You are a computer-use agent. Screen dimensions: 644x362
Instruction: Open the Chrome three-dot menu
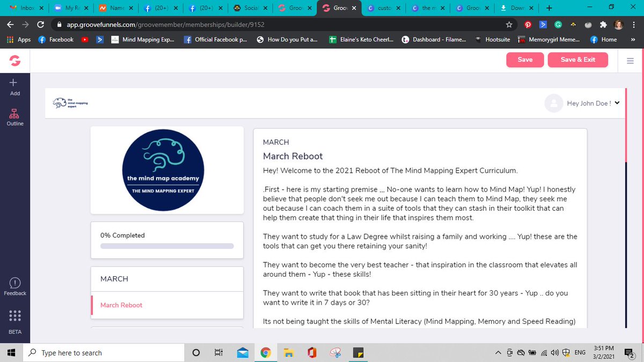[633, 25]
